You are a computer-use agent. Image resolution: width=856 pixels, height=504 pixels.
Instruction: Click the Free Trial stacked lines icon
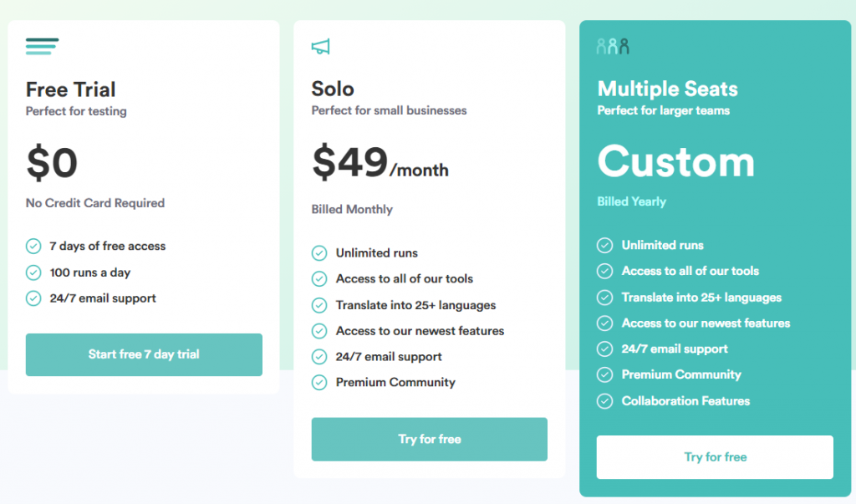coord(42,46)
